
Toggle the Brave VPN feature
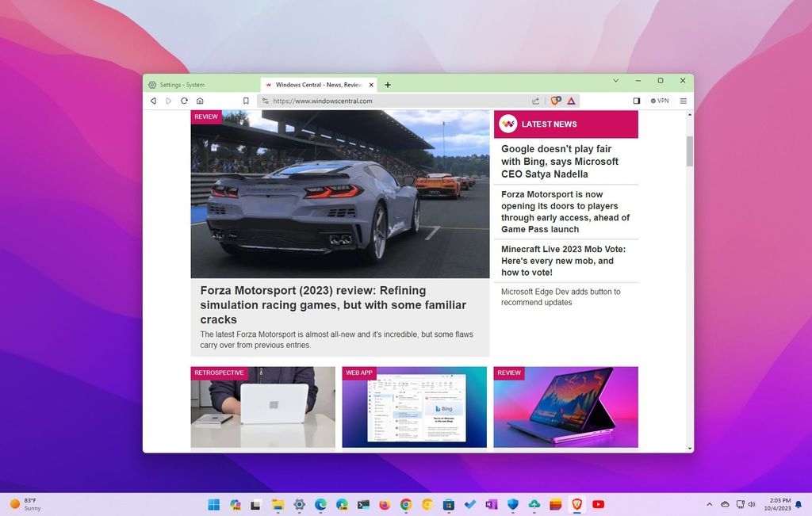(659, 101)
